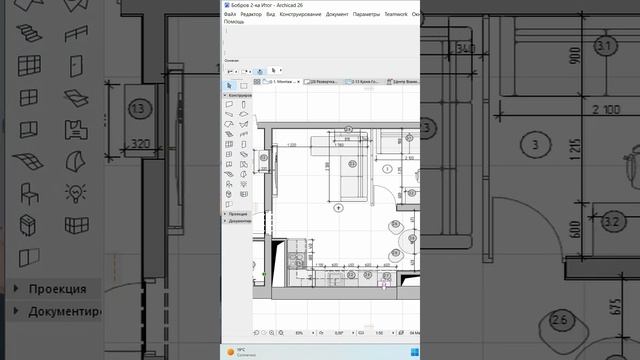
Task: Open the Помощь menu
Action: (x=234, y=22)
